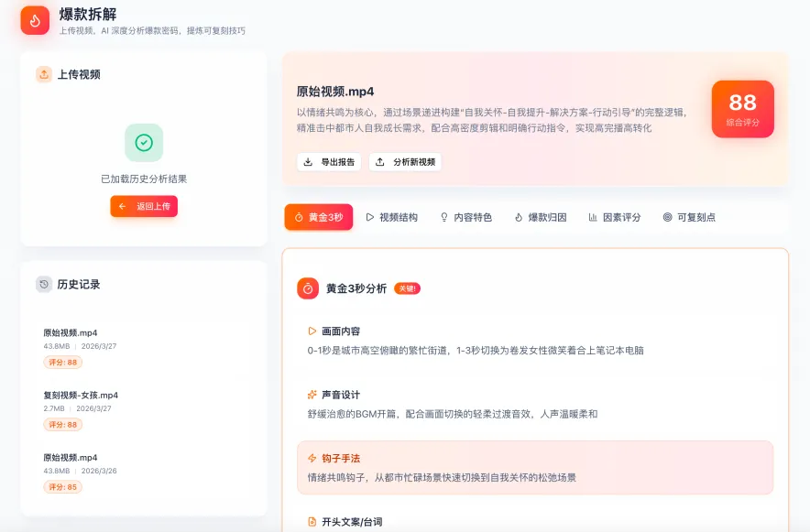Image resolution: width=810 pixels, height=532 pixels.
Task: Click the document icon beside 开头文案/台词
Action: tap(311, 520)
